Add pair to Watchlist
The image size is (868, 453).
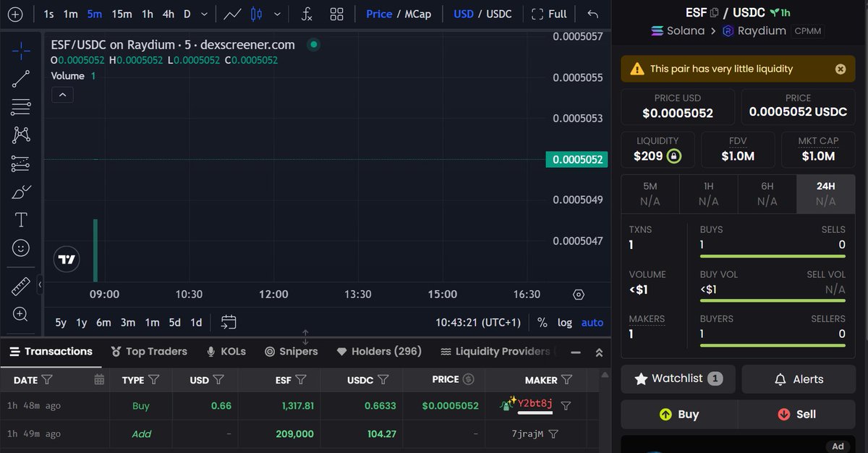coord(678,378)
